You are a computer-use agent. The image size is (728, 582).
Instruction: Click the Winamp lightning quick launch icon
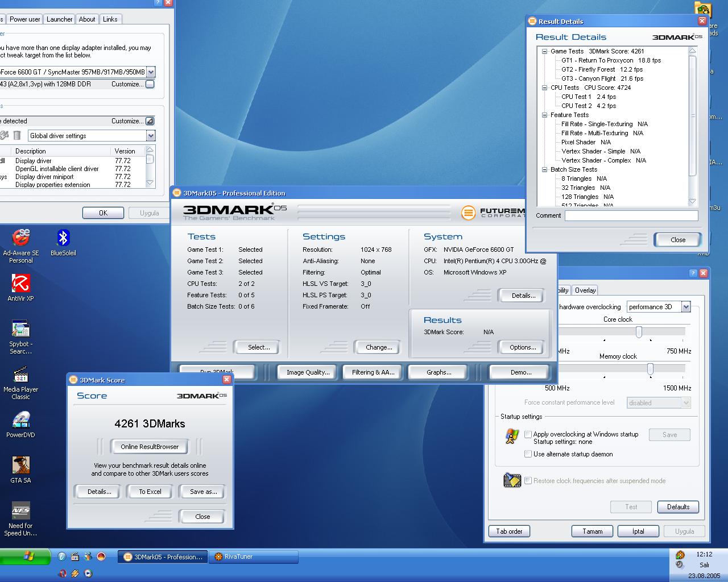(75, 573)
